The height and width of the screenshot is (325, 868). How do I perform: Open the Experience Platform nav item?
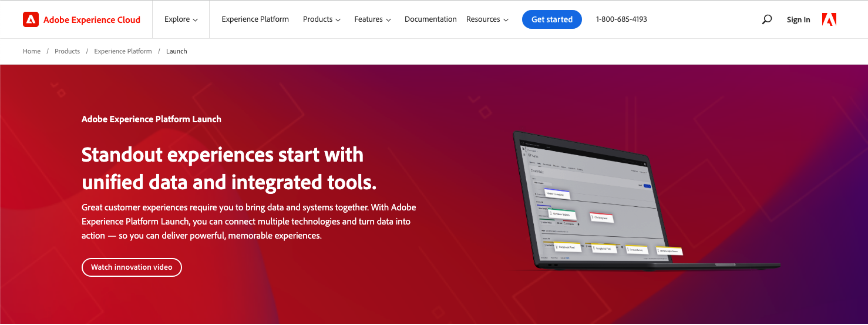(x=255, y=19)
